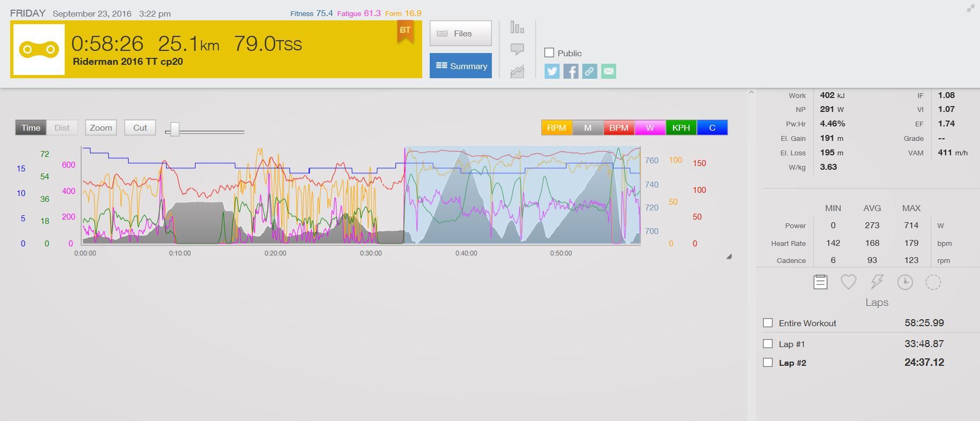Click the chart Zoom button
The image size is (980, 421).
101,127
